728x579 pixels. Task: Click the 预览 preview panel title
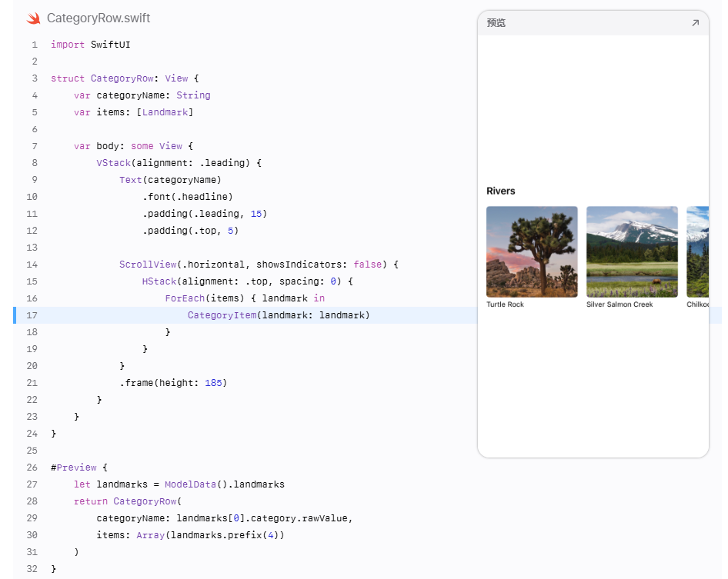point(496,23)
